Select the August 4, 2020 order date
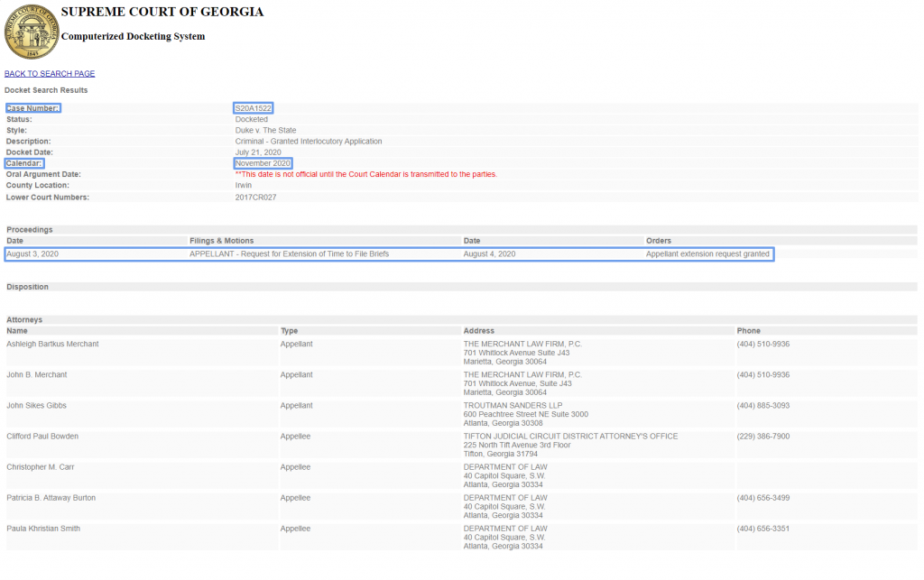Image resolution: width=924 pixels, height=580 pixels. click(x=489, y=254)
